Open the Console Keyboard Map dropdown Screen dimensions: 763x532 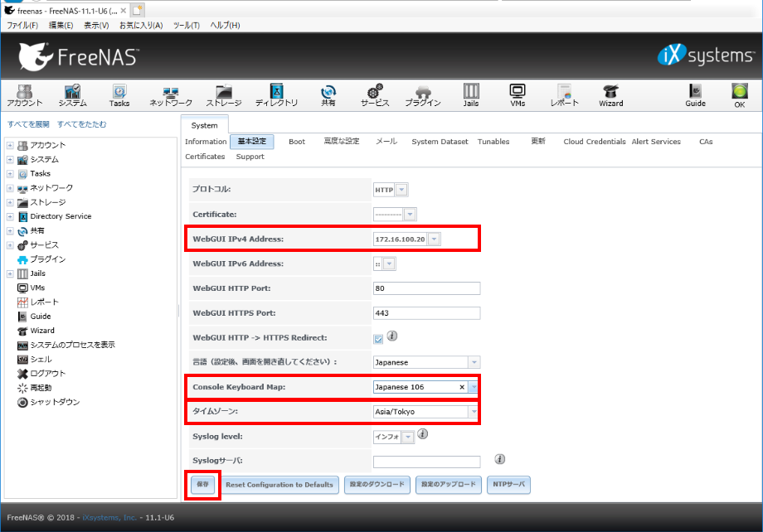tap(474, 387)
